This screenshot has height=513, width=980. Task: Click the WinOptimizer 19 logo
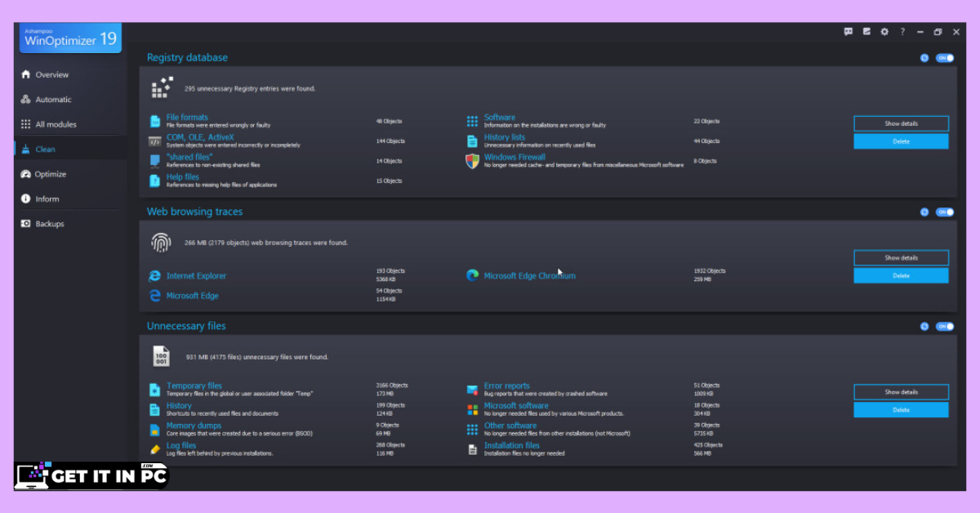coord(70,37)
